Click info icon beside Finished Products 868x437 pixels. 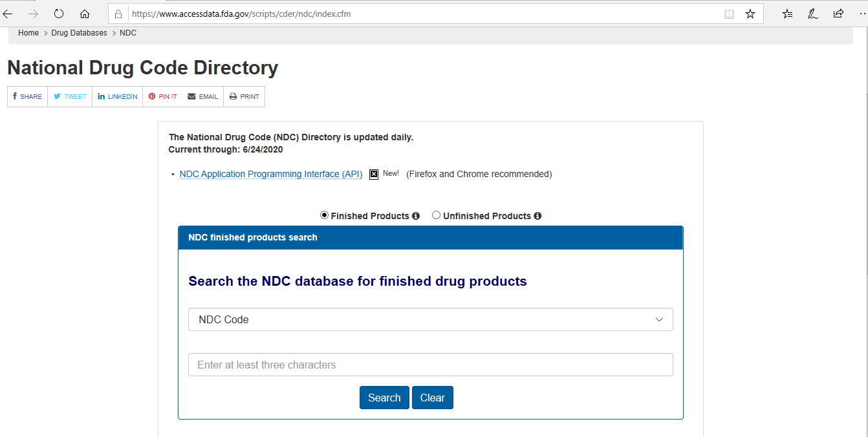(x=416, y=216)
